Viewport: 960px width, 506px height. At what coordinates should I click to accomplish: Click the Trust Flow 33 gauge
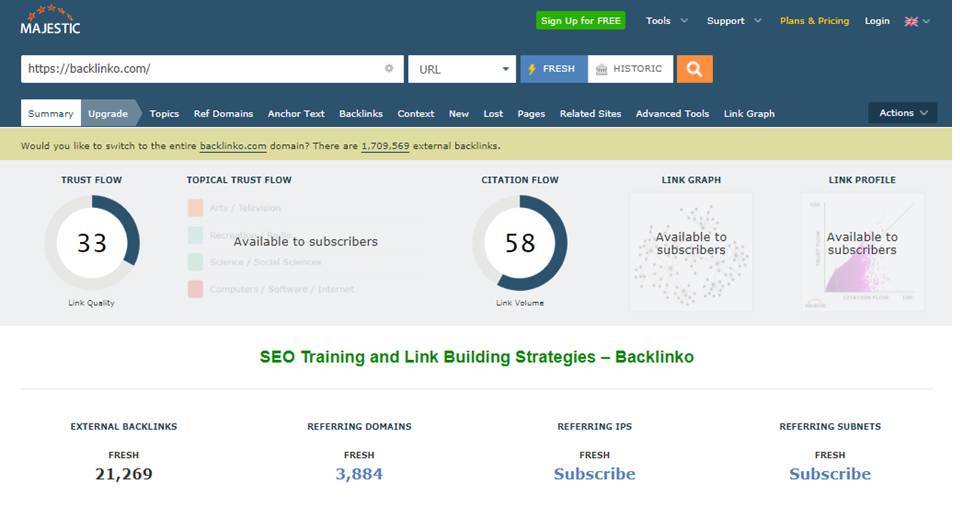tap(92, 243)
